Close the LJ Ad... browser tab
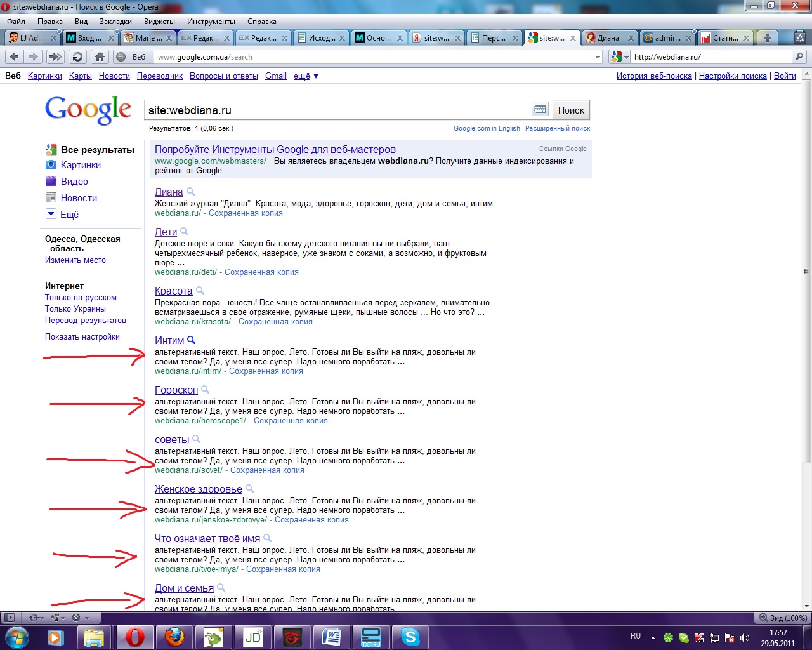The image size is (812, 650). (53, 38)
